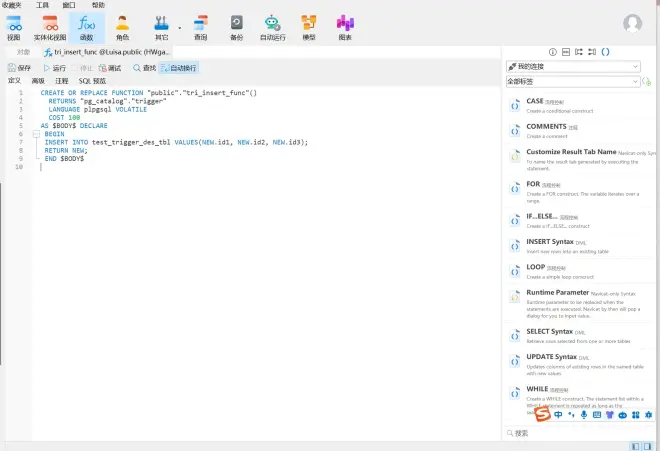Viewport: 660px width, 451px height.
Task: Click the DDL panel icon
Action: tap(566, 52)
